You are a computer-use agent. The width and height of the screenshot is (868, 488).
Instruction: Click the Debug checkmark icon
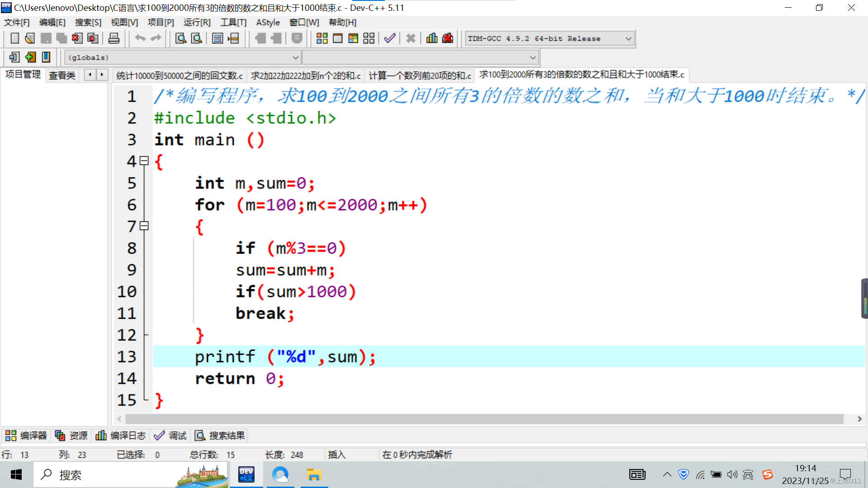click(x=390, y=38)
